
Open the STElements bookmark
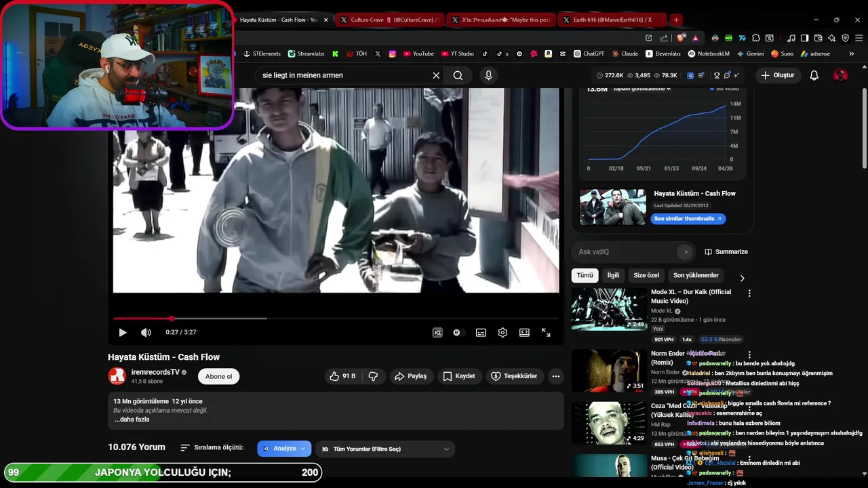click(x=262, y=54)
